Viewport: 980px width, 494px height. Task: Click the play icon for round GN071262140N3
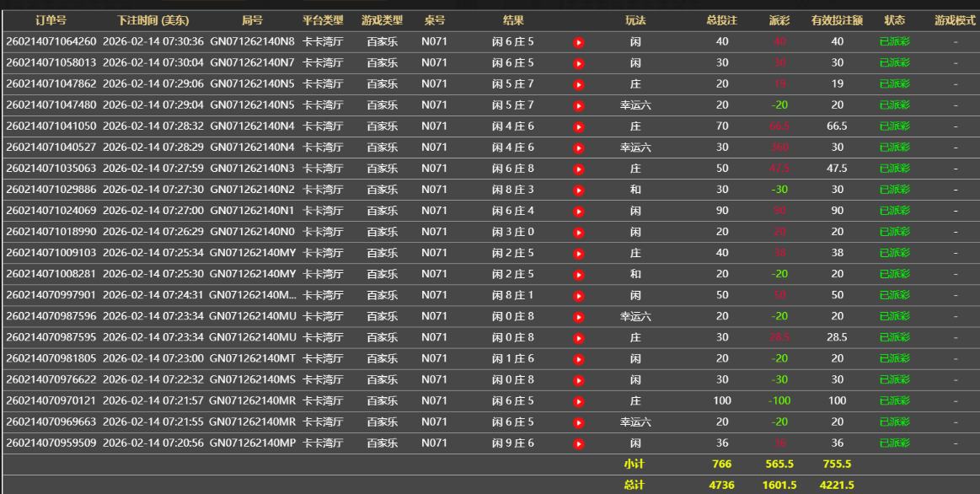coord(578,169)
